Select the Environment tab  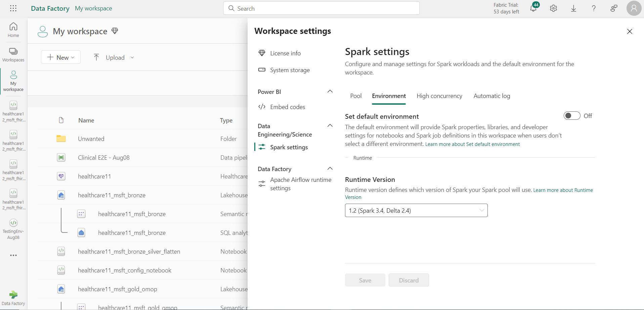click(389, 96)
